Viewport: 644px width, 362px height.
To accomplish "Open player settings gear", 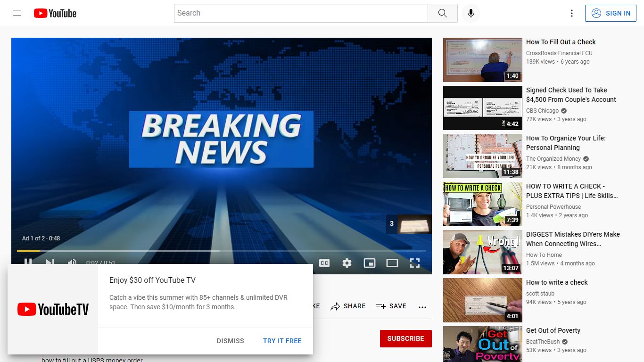I will tap(347, 263).
